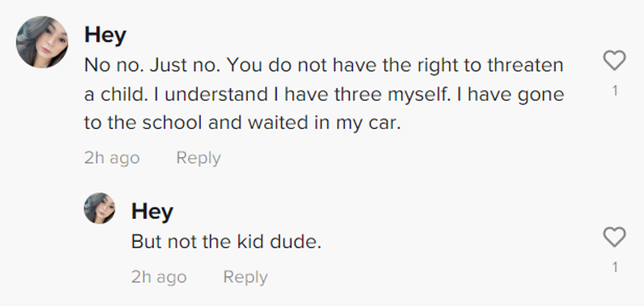The width and height of the screenshot is (644, 306).
Task: Open the 'Hey' username on the top comment
Action: click(x=105, y=35)
